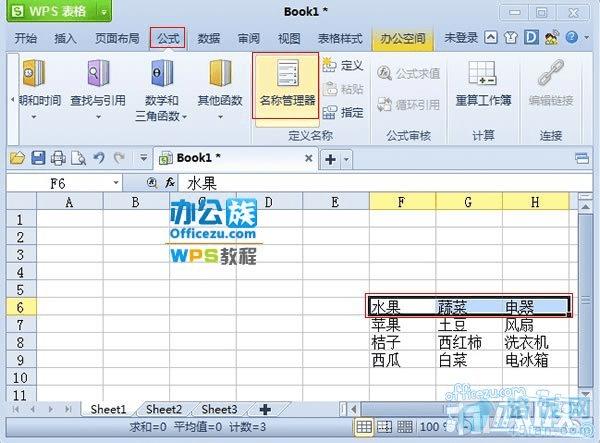Click the 粘贴 names icon
Screen dimensions: 600x443
point(329,89)
